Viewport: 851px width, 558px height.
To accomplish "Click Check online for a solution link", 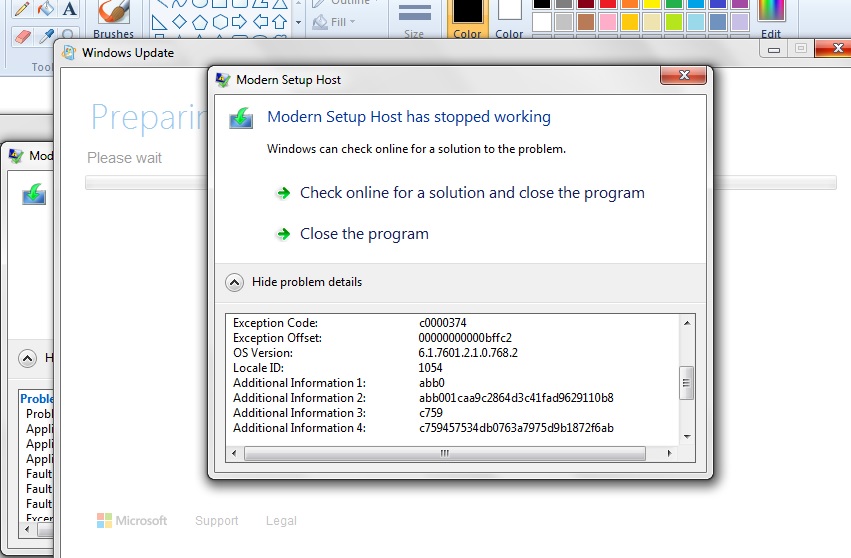I will click(472, 193).
